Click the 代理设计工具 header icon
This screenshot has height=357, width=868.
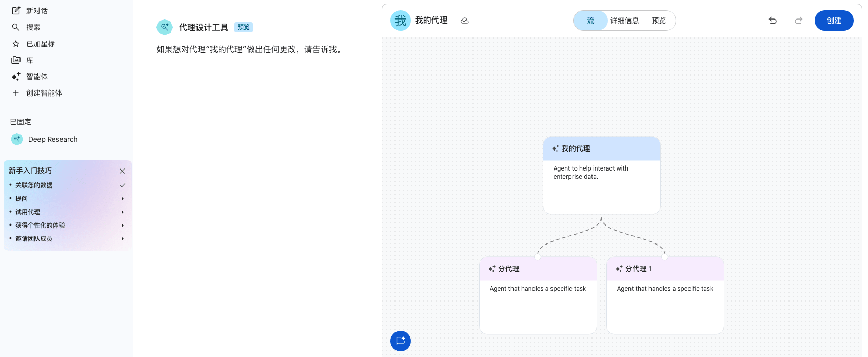(x=165, y=27)
